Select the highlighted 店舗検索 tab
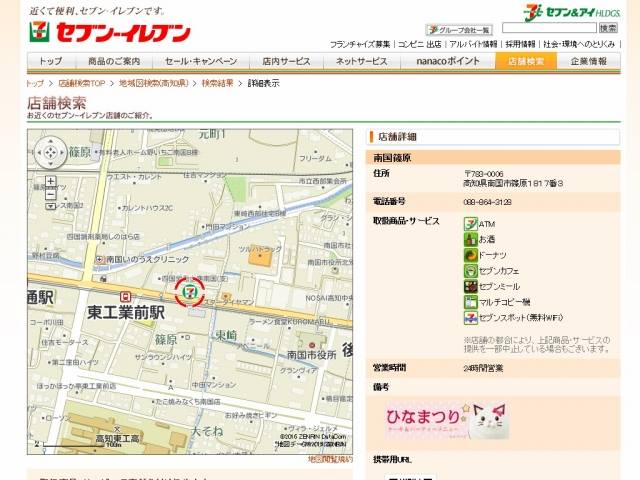This screenshot has width=640, height=480. [526, 61]
